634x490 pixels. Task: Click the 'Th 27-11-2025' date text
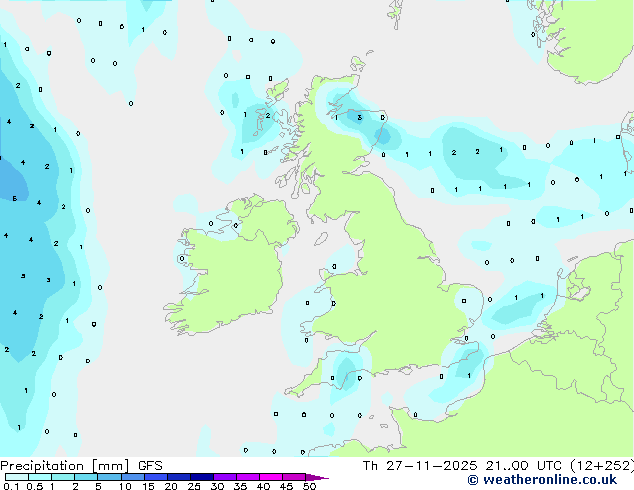pyautogui.click(x=420, y=466)
